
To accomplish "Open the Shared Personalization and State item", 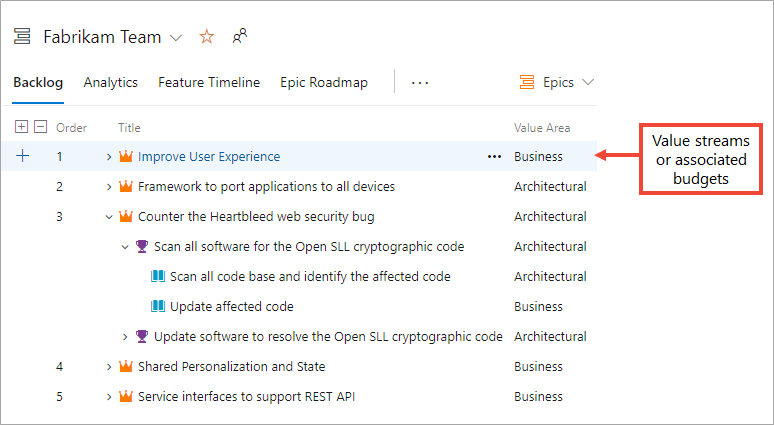I will tap(231, 367).
